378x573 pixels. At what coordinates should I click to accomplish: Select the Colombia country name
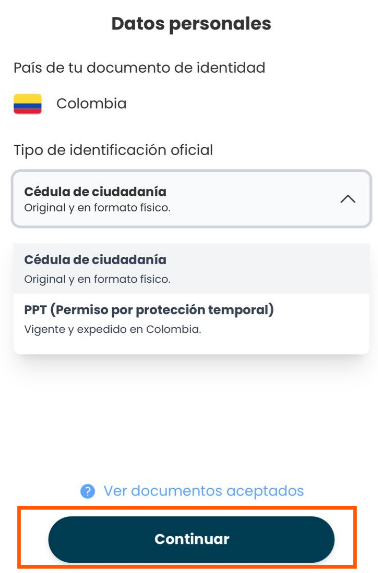(91, 104)
